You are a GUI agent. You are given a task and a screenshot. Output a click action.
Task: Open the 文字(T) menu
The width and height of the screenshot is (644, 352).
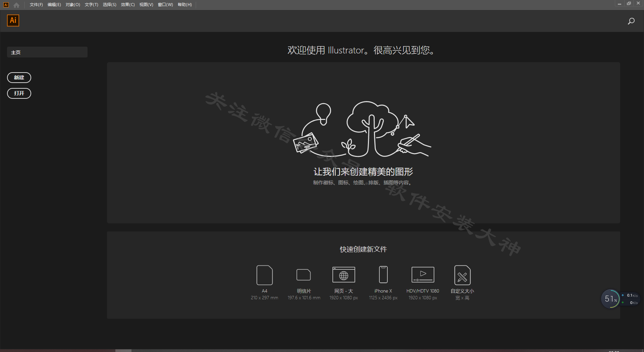click(91, 5)
